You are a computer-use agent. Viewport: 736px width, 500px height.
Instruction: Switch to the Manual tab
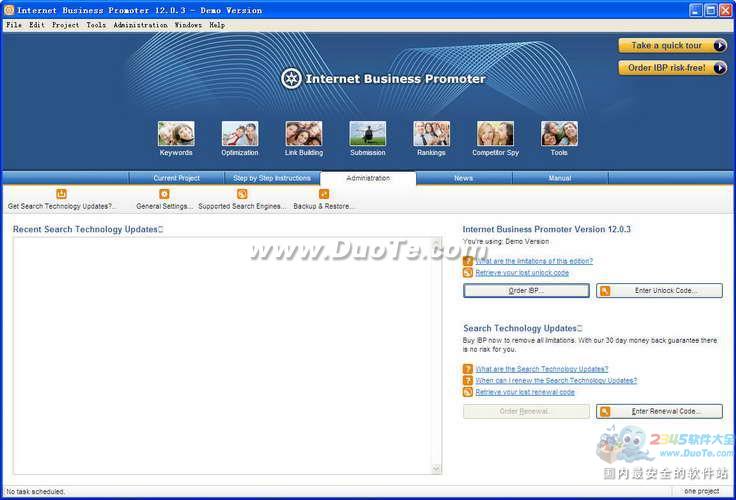point(560,178)
